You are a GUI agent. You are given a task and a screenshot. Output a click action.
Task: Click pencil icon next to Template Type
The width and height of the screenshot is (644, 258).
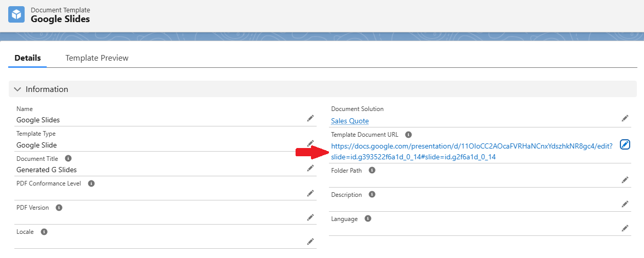point(310,143)
